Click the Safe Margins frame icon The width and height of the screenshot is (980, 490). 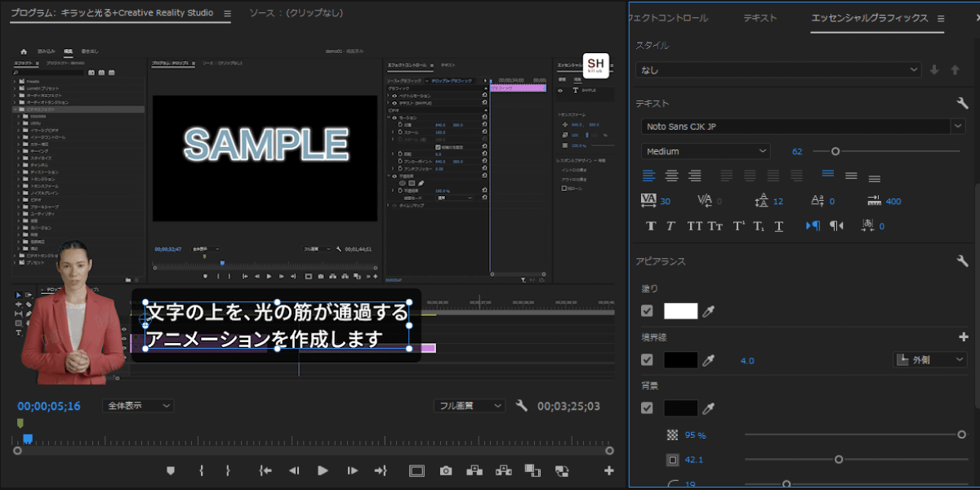(416, 470)
